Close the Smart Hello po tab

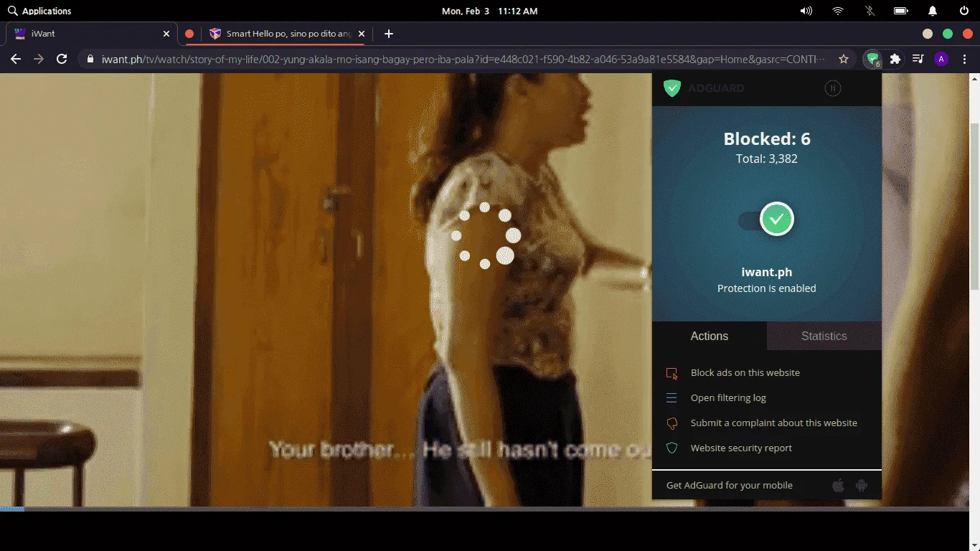coord(361,34)
